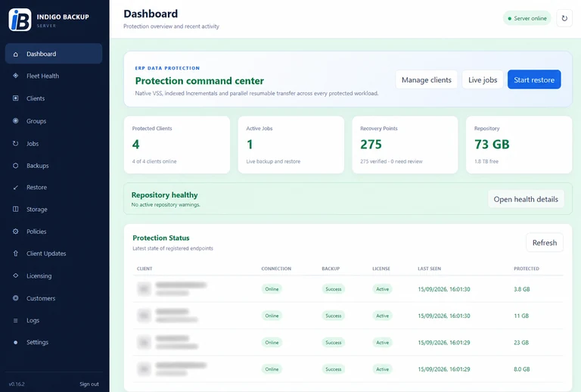Viewport: 581px width, 392px height.
Task: Click the LICENSE column header
Action: [381, 269]
